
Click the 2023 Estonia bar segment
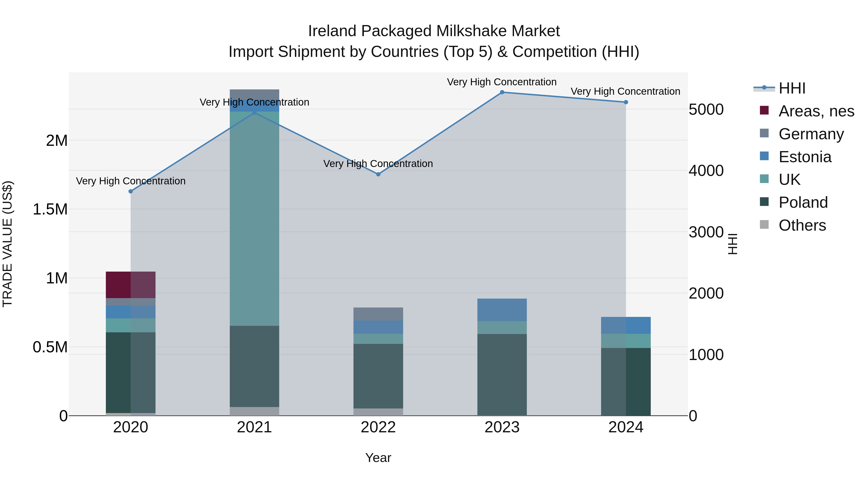[502, 310]
